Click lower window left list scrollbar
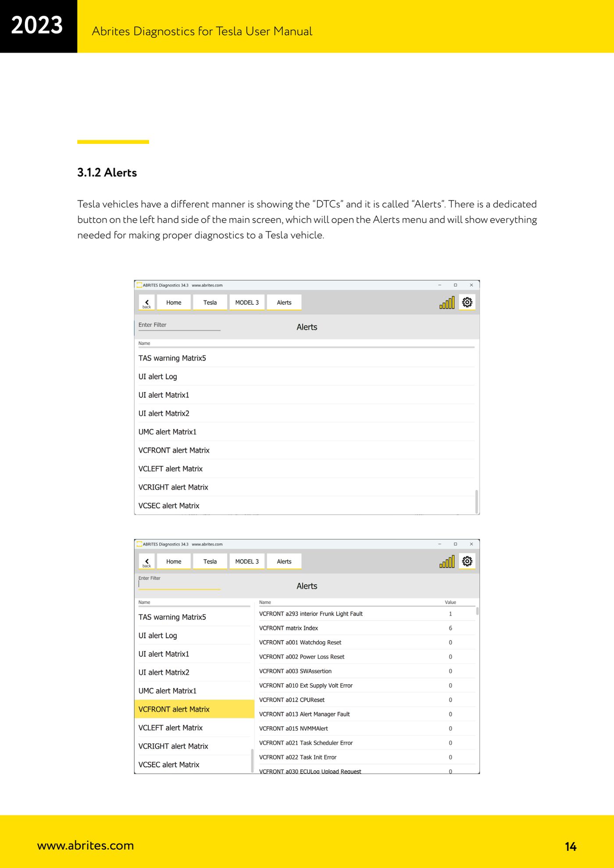This screenshot has width=614, height=868. pos(252,761)
